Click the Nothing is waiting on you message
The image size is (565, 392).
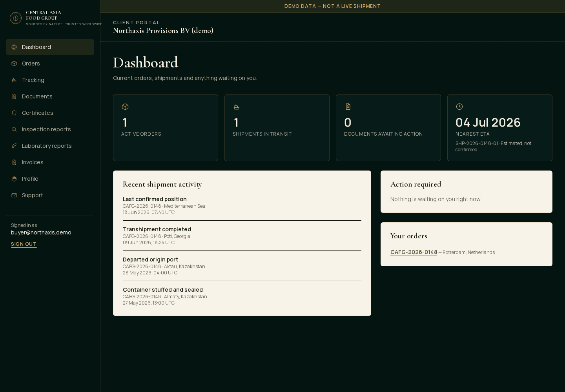(x=436, y=199)
